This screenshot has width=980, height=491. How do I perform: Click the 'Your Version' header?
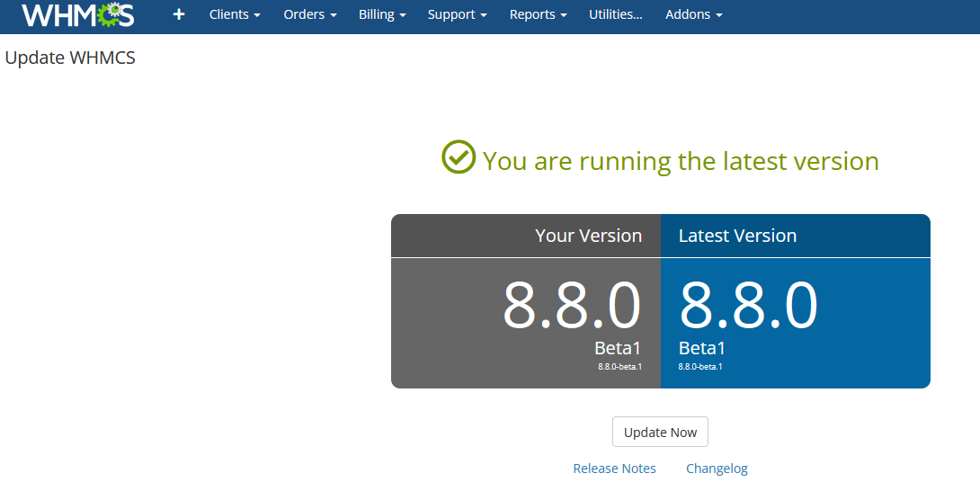(x=588, y=236)
